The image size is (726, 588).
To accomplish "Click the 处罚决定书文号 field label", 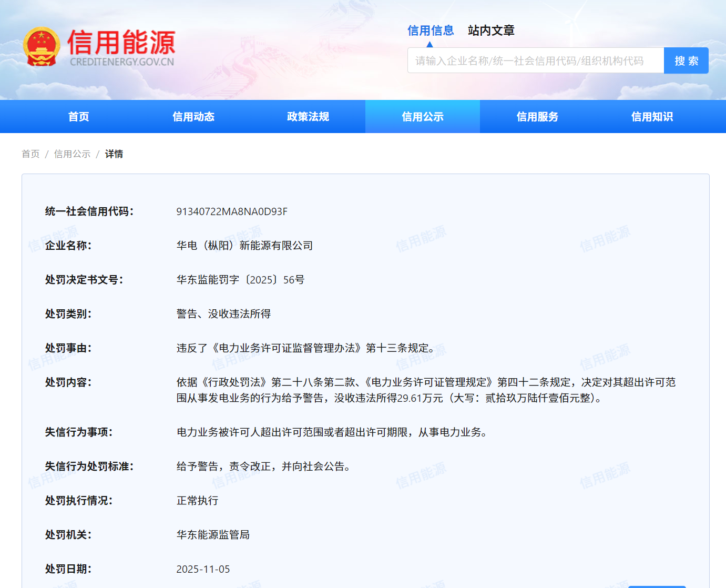I will [84, 280].
